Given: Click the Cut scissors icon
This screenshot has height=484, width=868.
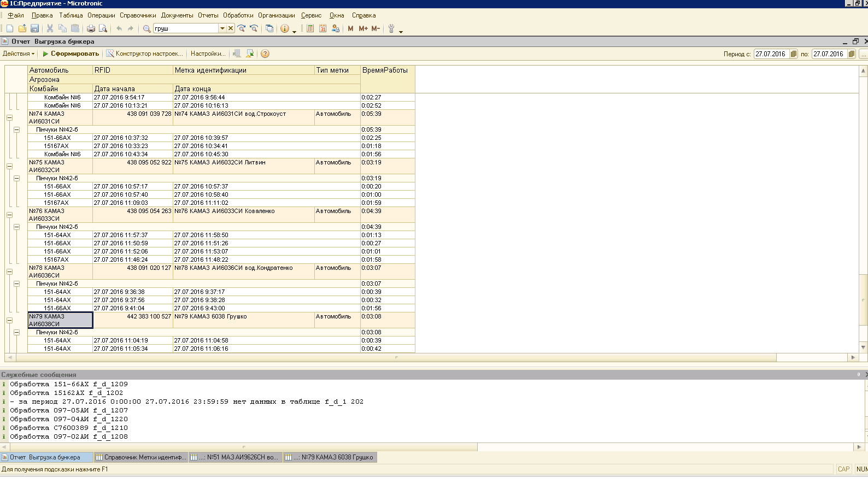Looking at the screenshot, I should pos(50,28).
